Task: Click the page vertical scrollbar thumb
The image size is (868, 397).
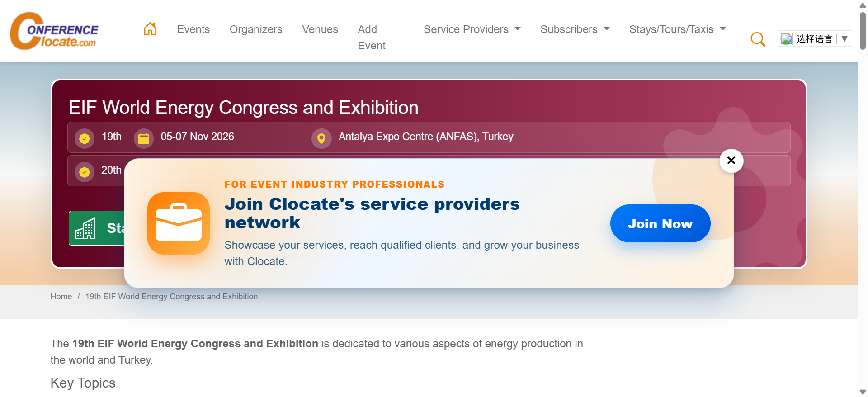Action: coord(863,31)
